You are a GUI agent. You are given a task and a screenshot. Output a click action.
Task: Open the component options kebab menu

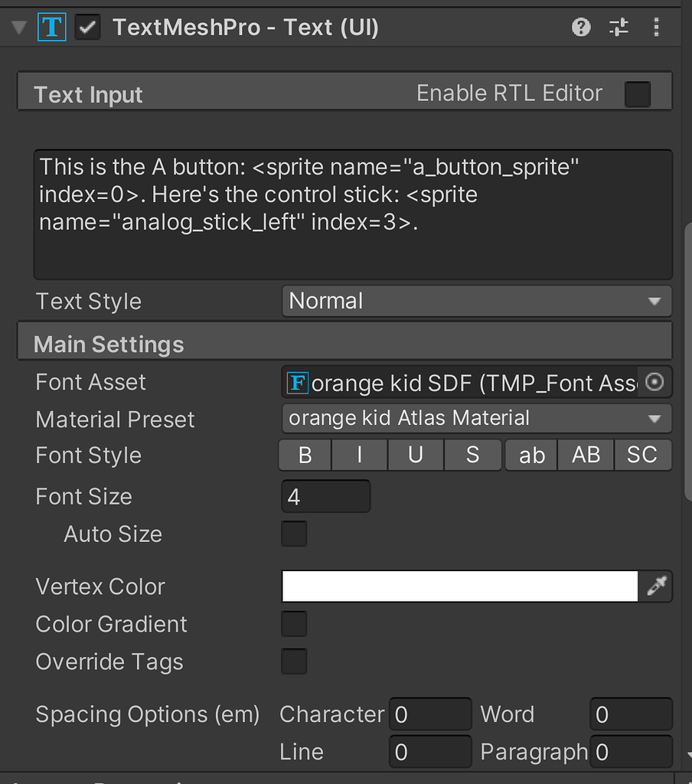656,27
